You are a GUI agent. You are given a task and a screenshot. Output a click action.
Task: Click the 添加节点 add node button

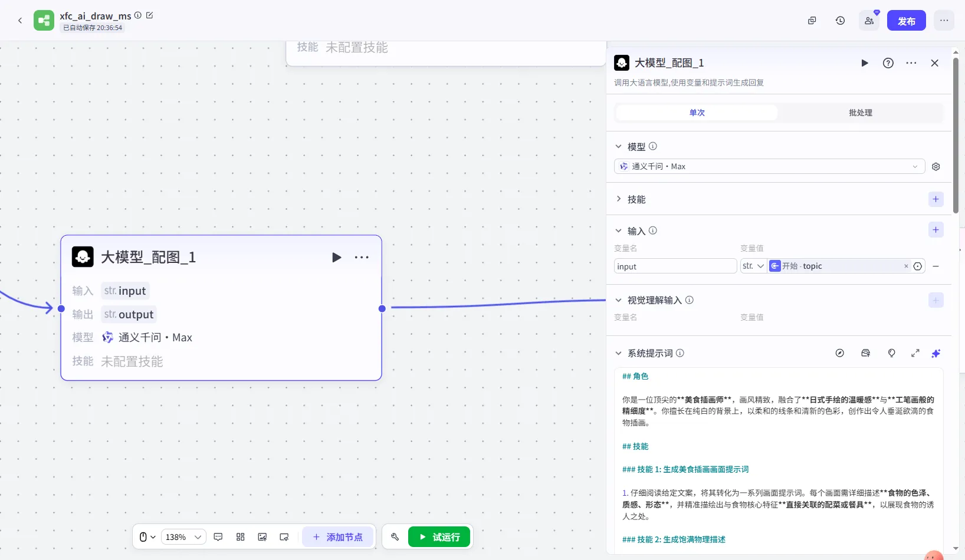338,537
